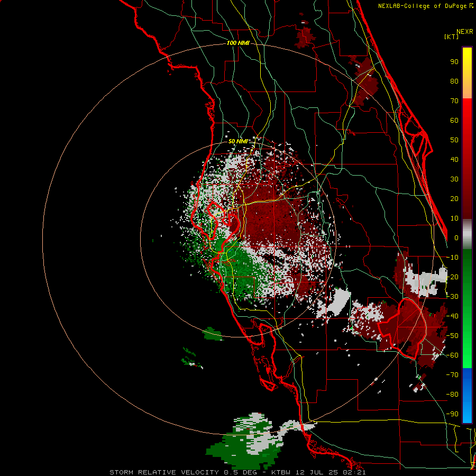
Task: Select the 50 knot scale label
Action: [x=454, y=140]
